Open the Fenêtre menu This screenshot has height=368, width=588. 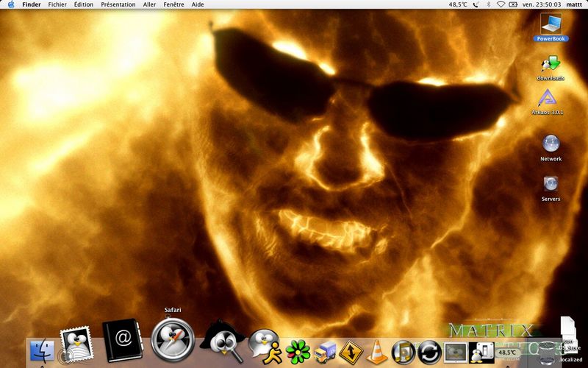pyautogui.click(x=173, y=4)
